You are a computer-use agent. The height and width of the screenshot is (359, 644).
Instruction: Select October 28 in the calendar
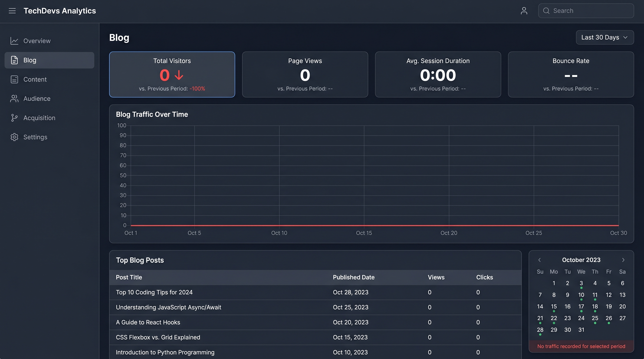540,330
